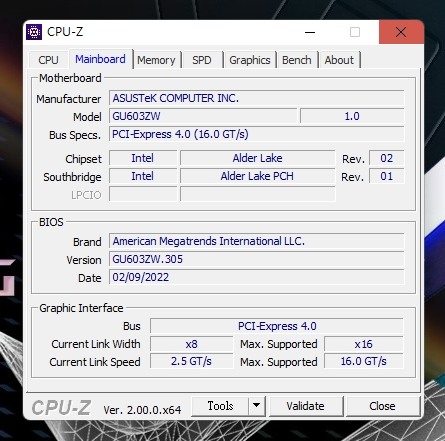Click the Ver. 2.00.0.x64 version text
The image size is (445, 441).
point(142,410)
